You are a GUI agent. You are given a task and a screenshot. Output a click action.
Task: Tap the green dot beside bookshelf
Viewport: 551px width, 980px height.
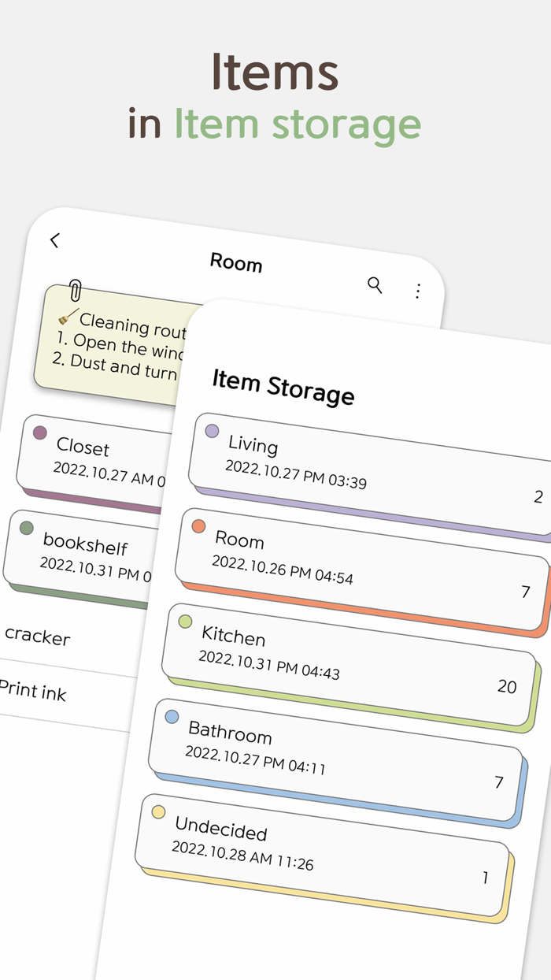tap(29, 529)
